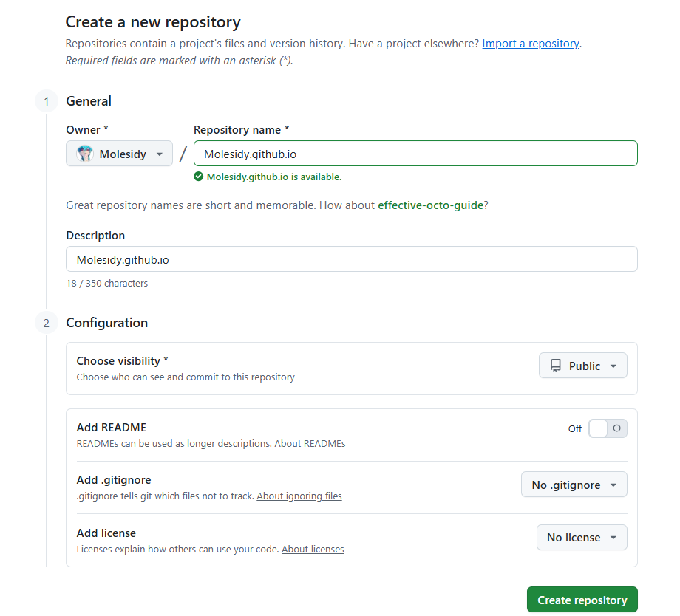Image resolution: width=680 pixels, height=616 pixels.
Task: Open the About READMEs link
Action: [310, 443]
